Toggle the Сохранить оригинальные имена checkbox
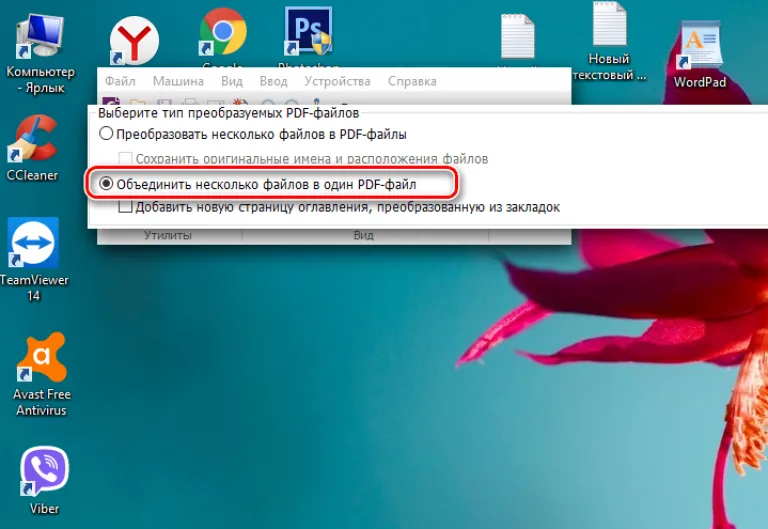 click(125, 158)
